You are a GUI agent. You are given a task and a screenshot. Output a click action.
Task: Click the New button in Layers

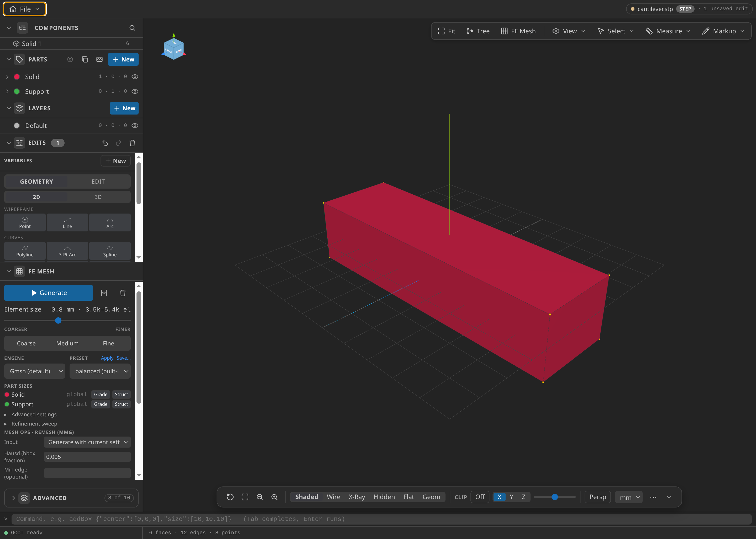[124, 108]
